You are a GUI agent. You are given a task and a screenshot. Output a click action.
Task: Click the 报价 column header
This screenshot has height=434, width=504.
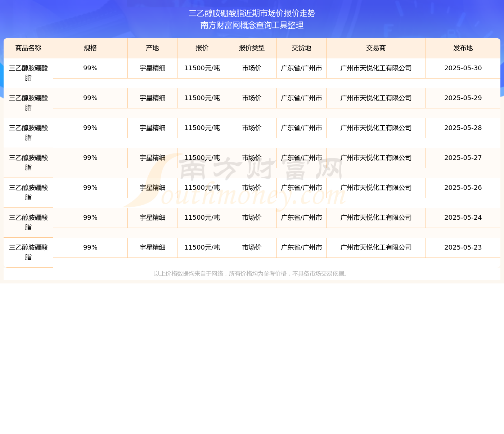pyautogui.click(x=202, y=48)
